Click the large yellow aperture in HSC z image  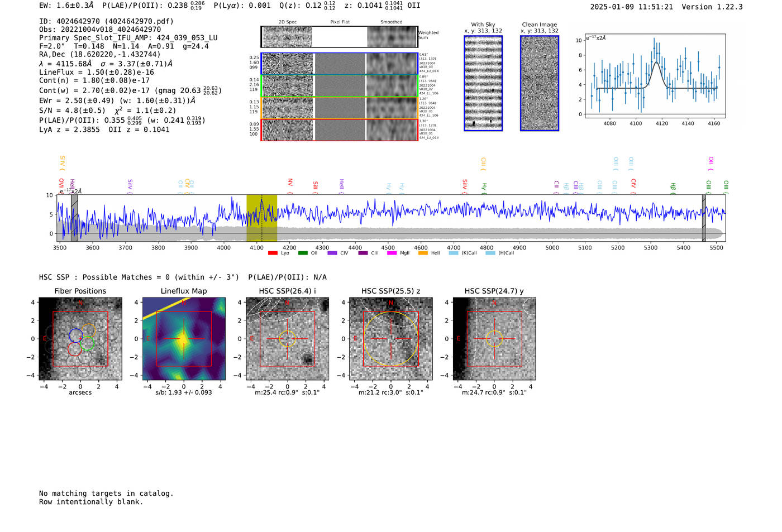(x=390, y=339)
